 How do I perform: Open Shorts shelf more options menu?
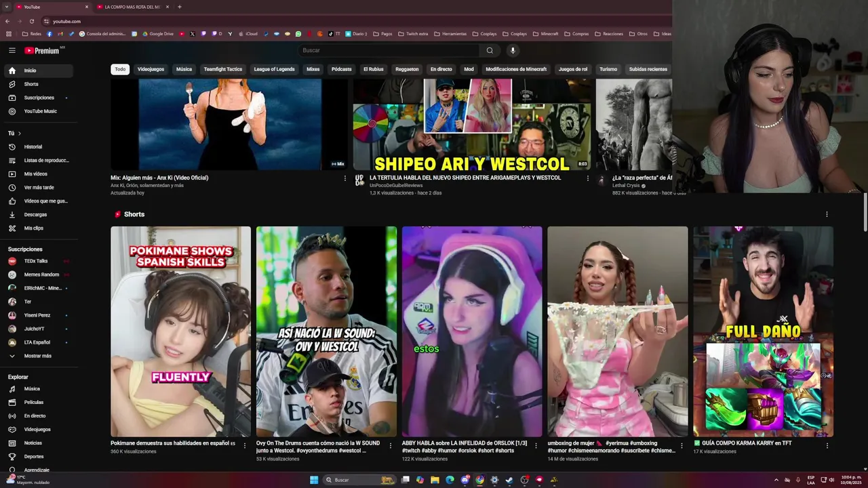(x=827, y=214)
